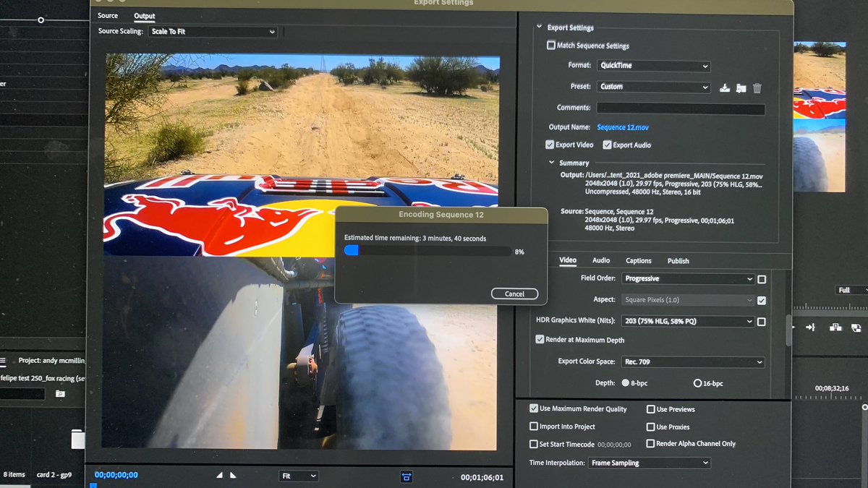Toggle the match-source checkbox beside Field Order
Viewport: 868px width, 488px height.
pos(762,279)
